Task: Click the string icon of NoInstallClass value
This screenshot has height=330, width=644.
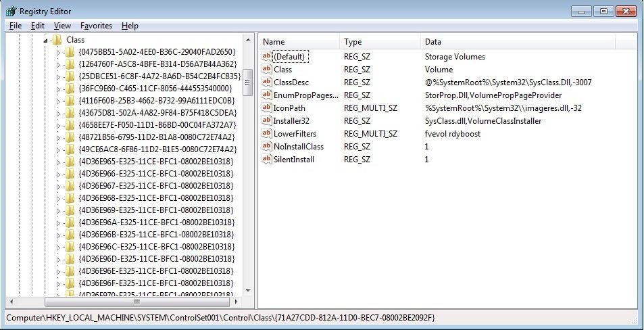Action: [x=266, y=146]
